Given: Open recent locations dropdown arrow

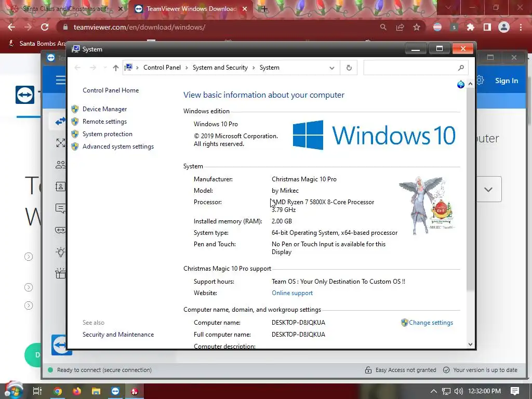Looking at the screenshot, I should tap(105, 68).
